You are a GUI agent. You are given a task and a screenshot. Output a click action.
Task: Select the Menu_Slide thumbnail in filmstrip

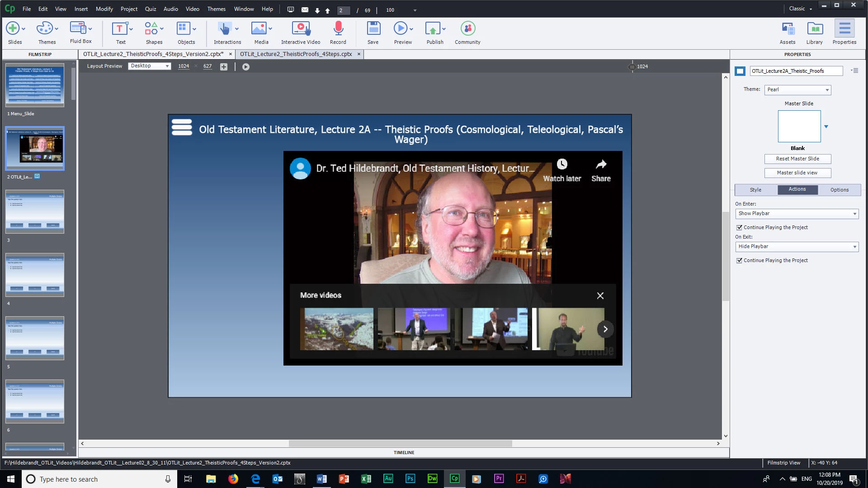click(x=35, y=85)
